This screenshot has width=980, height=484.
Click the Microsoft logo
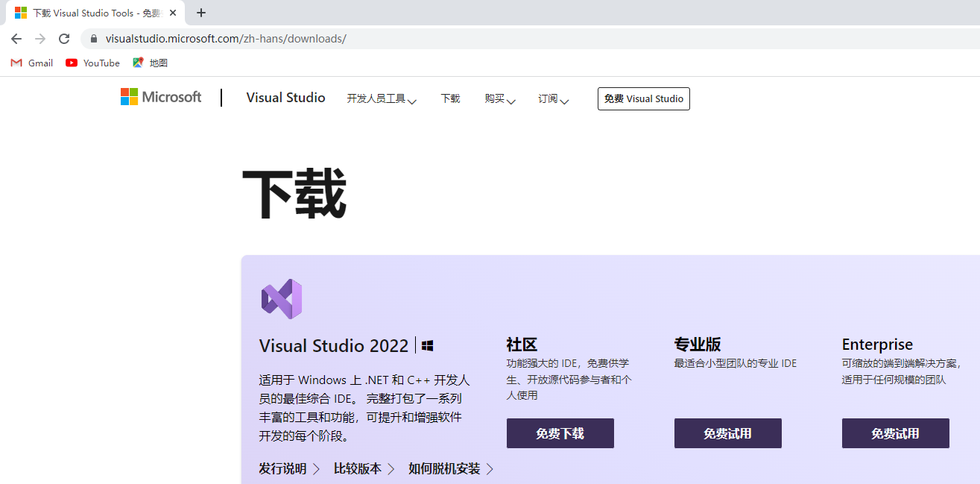[x=161, y=97]
